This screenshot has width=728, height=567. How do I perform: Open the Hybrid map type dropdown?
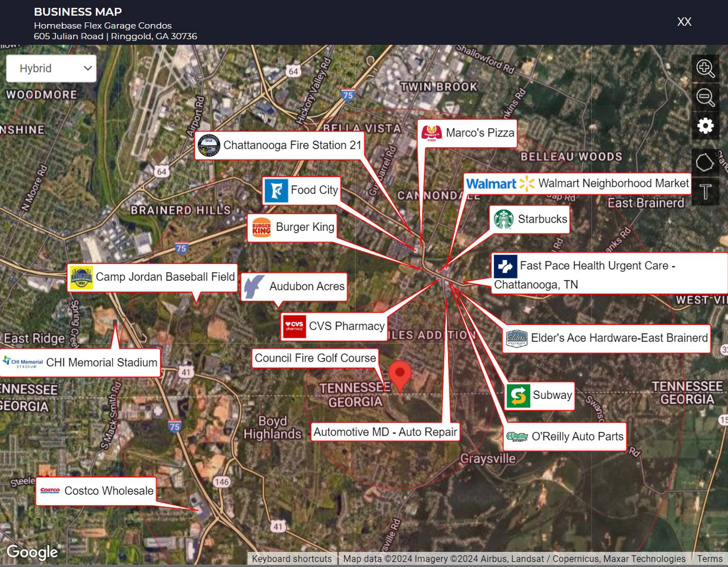[x=51, y=68]
